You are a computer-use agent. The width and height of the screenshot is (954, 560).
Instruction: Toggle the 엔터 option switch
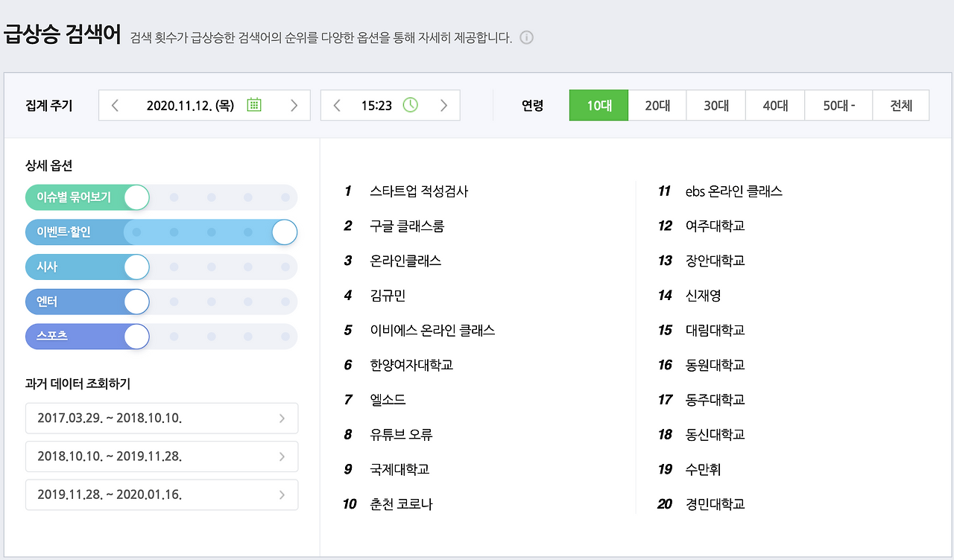click(x=137, y=302)
